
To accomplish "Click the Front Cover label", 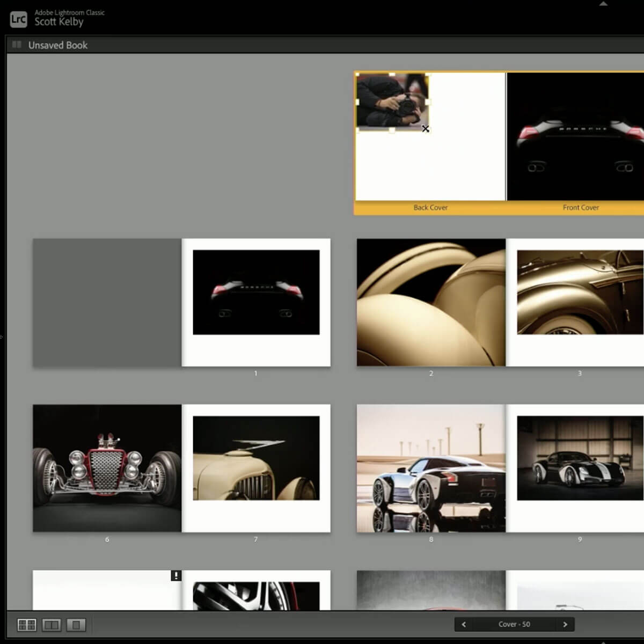I will click(581, 207).
